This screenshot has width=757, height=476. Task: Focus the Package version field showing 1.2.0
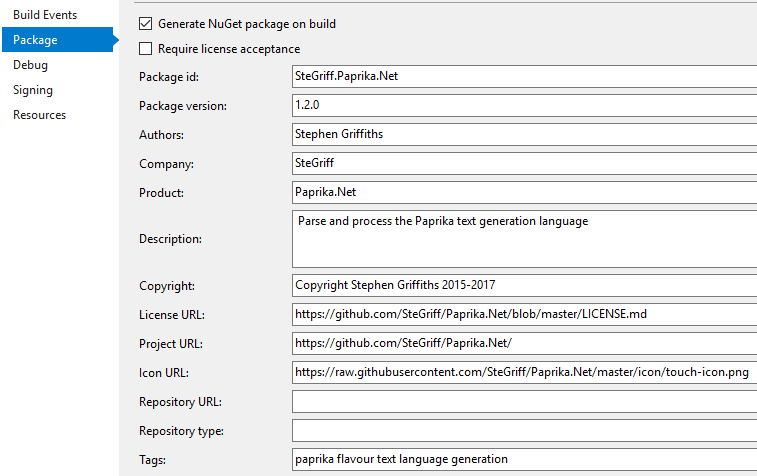tap(524, 105)
